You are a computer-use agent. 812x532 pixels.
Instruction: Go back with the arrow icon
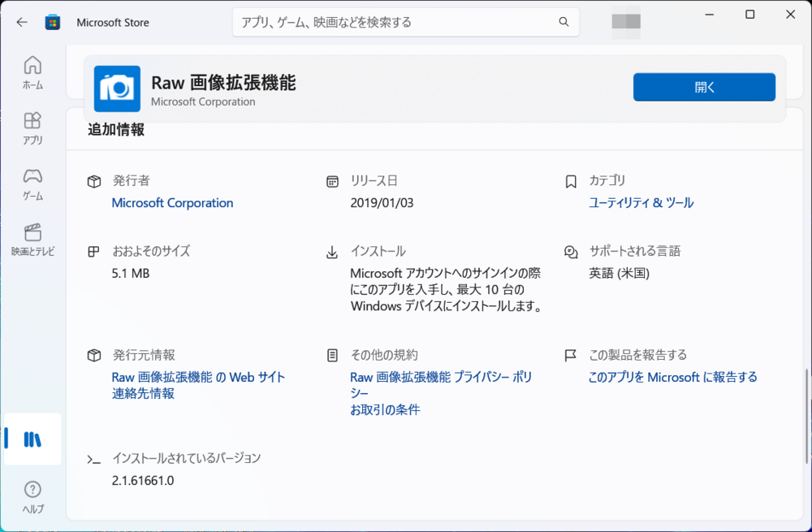click(x=22, y=22)
